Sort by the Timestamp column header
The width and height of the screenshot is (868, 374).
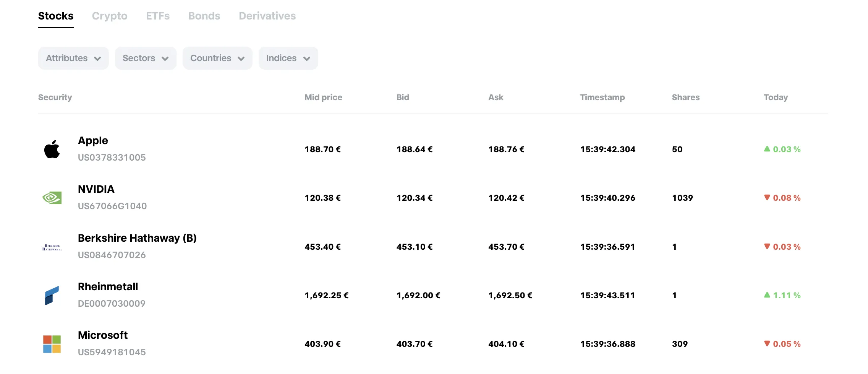(x=602, y=98)
